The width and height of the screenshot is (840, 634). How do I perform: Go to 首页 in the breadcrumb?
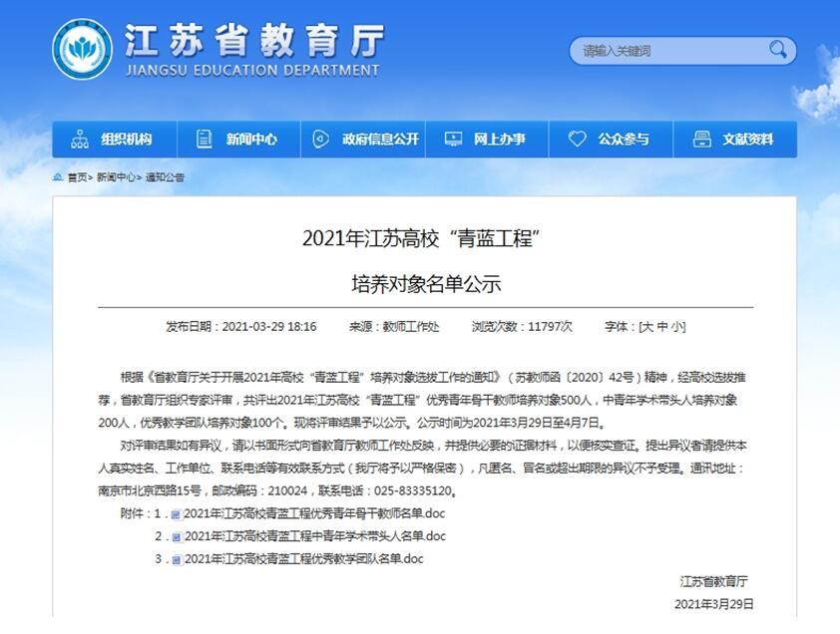[77, 177]
